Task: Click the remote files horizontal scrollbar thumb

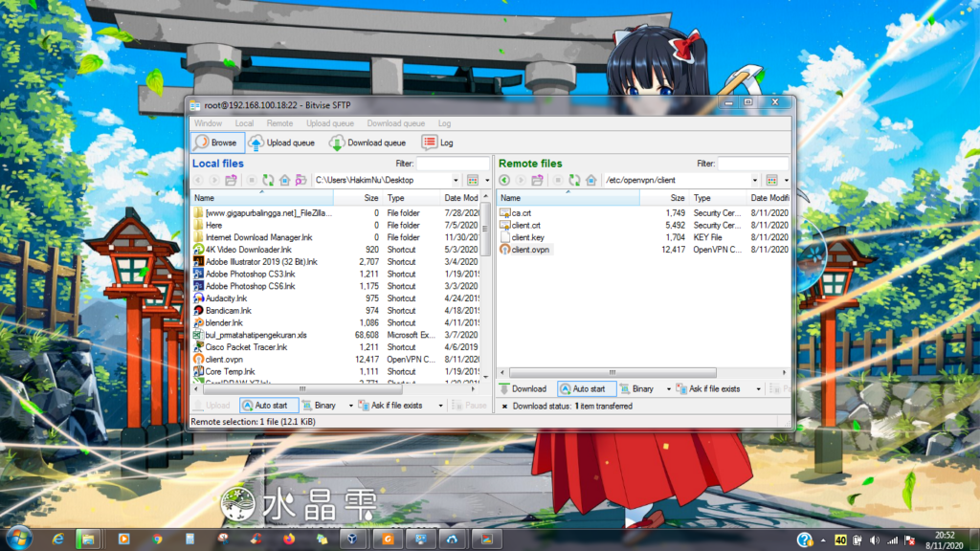Action: pos(612,372)
